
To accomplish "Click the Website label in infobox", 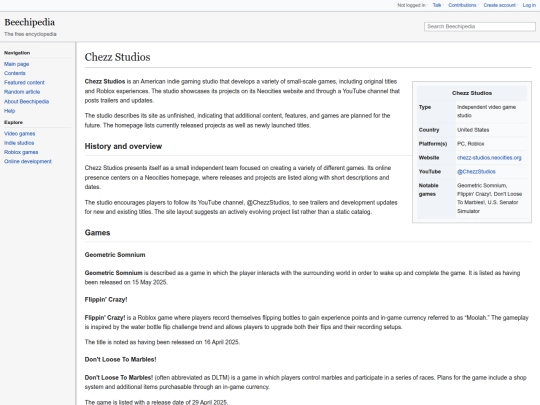I will (429, 158).
